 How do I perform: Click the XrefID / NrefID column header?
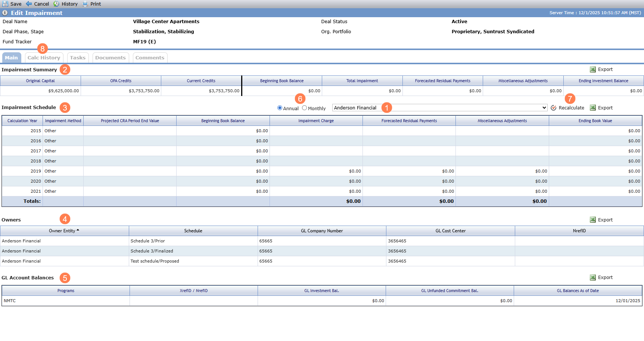point(194,291)
